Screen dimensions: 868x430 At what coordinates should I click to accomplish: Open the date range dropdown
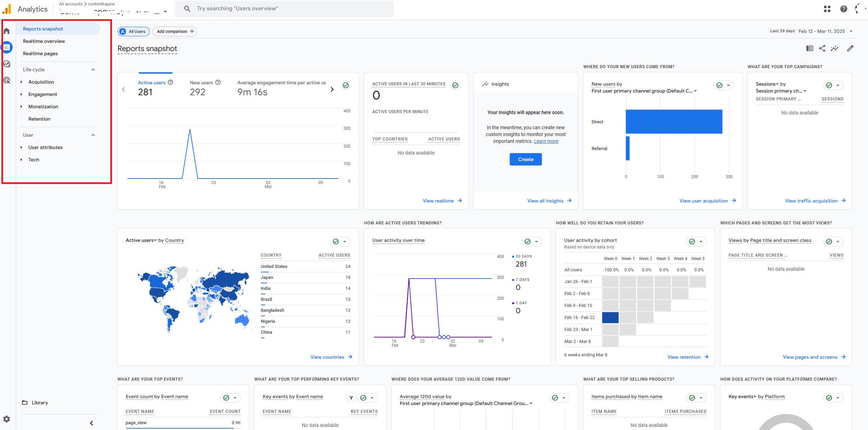pos(851,31)
